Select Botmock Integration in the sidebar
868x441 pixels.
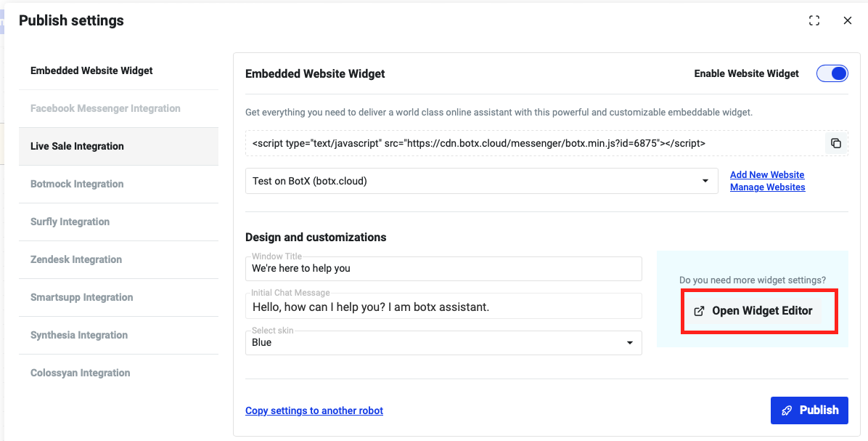77,184
